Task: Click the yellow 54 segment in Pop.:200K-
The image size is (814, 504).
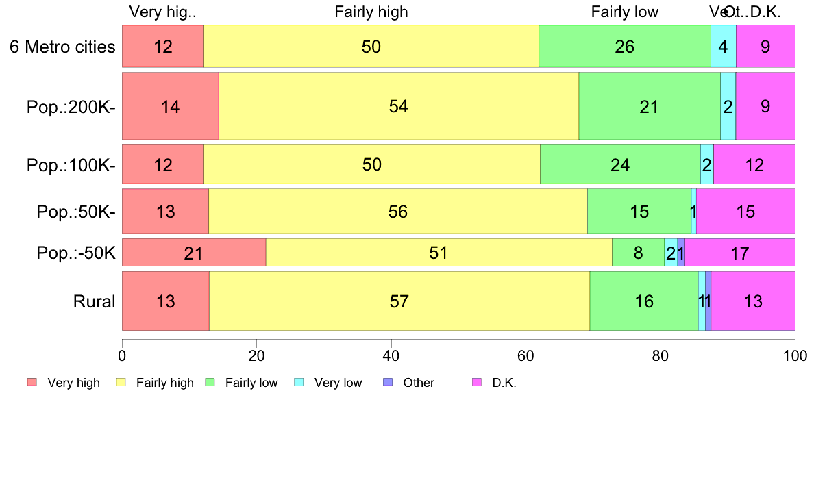Action: tap(399, 106)
